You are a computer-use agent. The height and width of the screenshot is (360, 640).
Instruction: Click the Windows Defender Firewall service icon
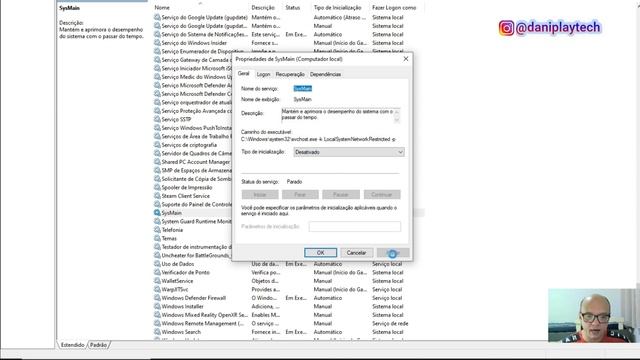(157, 298)
